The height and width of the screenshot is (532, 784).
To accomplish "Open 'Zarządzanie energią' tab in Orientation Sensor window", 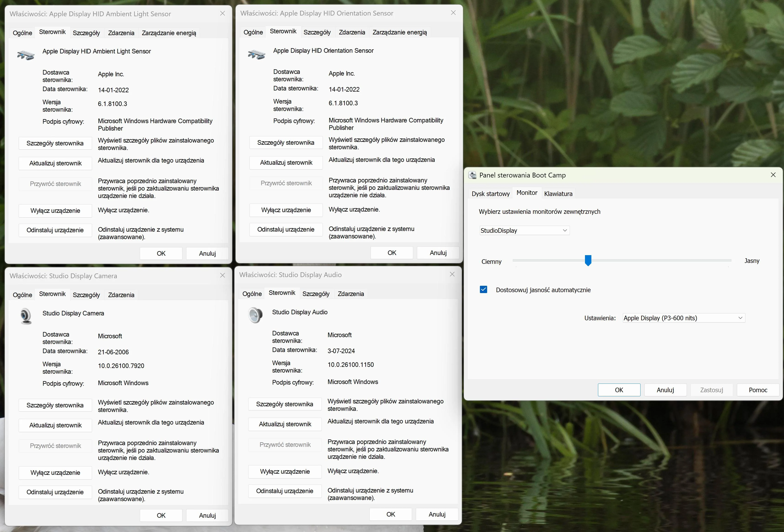I will [400, 32].
